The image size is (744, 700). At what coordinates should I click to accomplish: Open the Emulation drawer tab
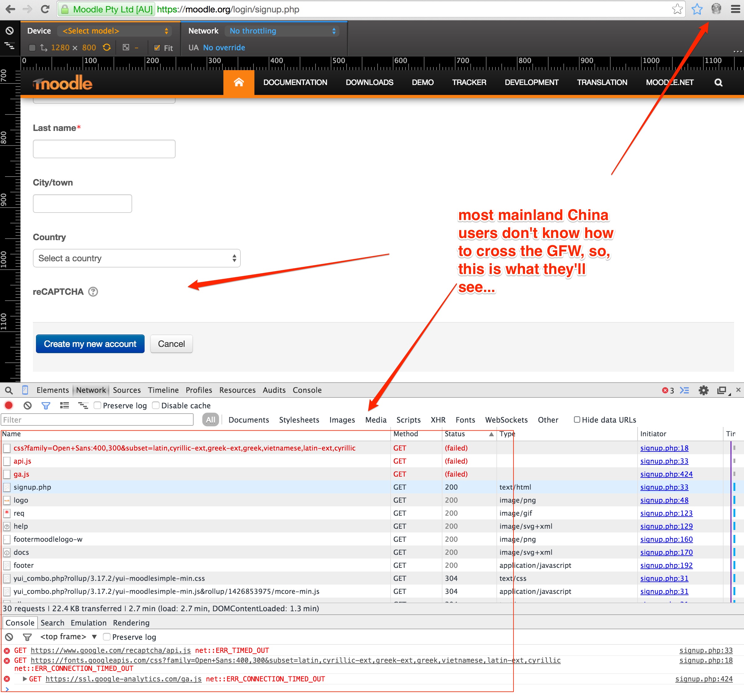(x=88, y=622)
